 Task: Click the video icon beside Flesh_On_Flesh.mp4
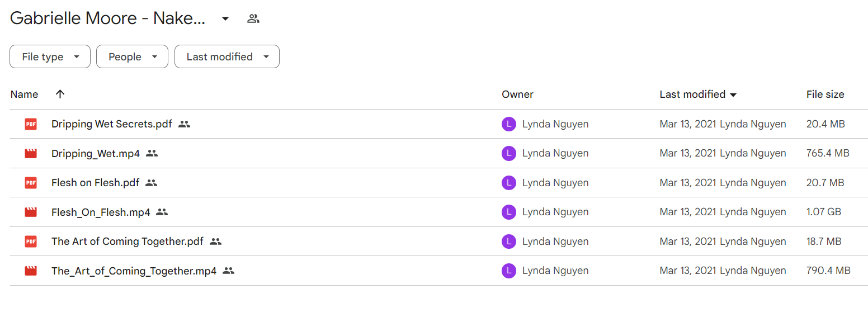(x=31, y=212)
